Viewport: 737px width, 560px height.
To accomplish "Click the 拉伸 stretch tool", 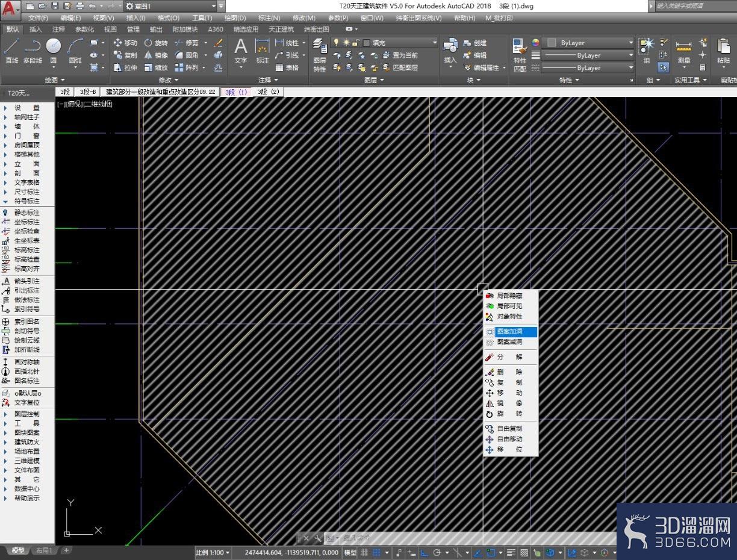I will click(x=125, y=68).
